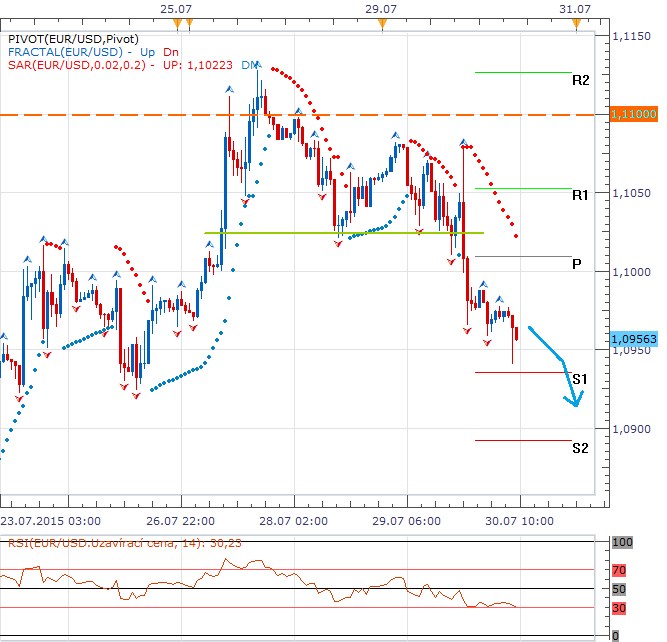
Task: Click the 25.07 date label on top axis
Action: tap(176, 9)
